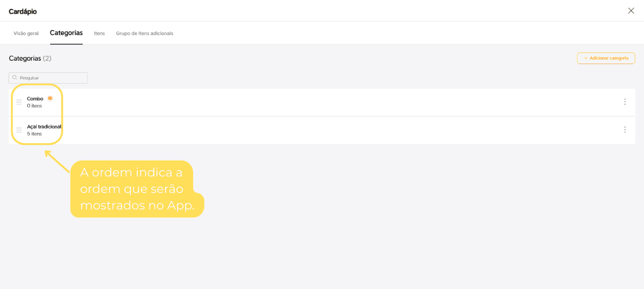
Task: Select the Combo category name
Action: click(35, 99)
